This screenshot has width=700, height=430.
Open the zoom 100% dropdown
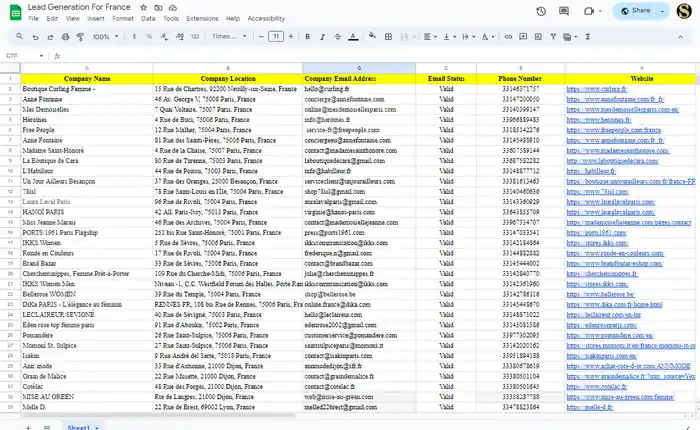pyautogui.click(x=105, y=37)
